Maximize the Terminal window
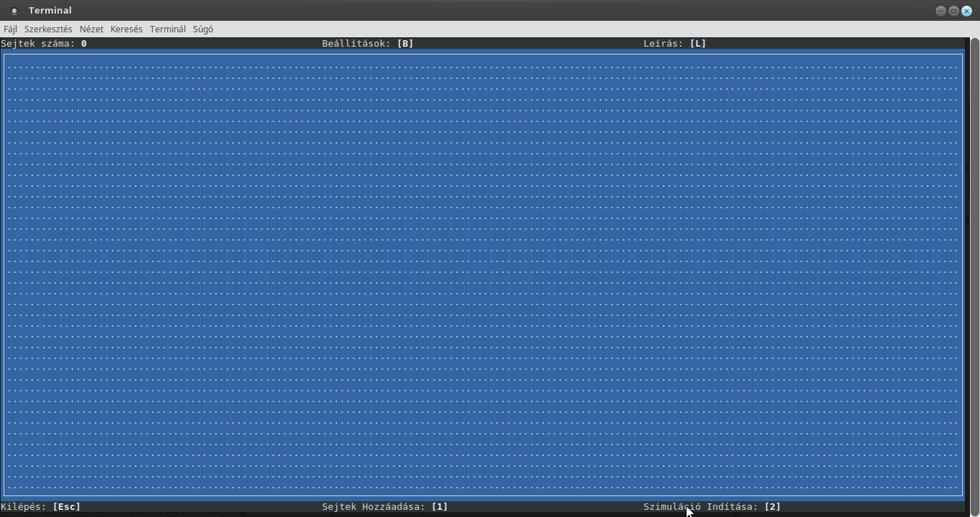 click(x=953, y=11)
